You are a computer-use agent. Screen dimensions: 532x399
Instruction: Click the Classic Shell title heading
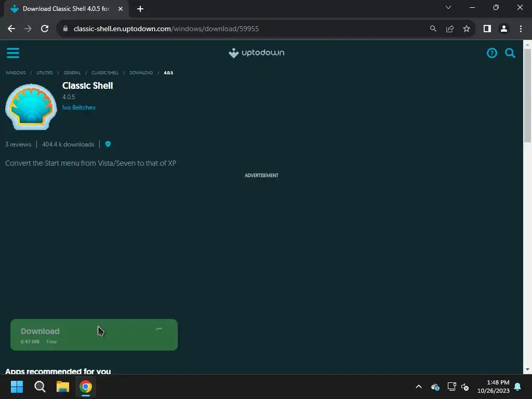(x=87, y=86)
